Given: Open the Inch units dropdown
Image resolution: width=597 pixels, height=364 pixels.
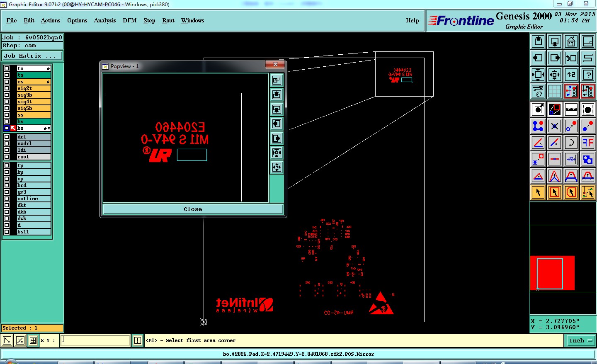Looking at the screenshot, I should (580, 340).
